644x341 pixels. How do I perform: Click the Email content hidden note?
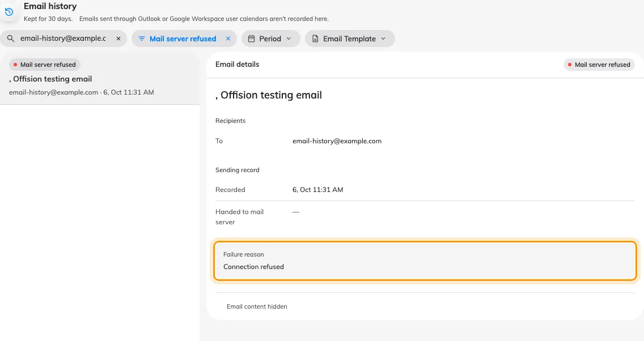257,306
